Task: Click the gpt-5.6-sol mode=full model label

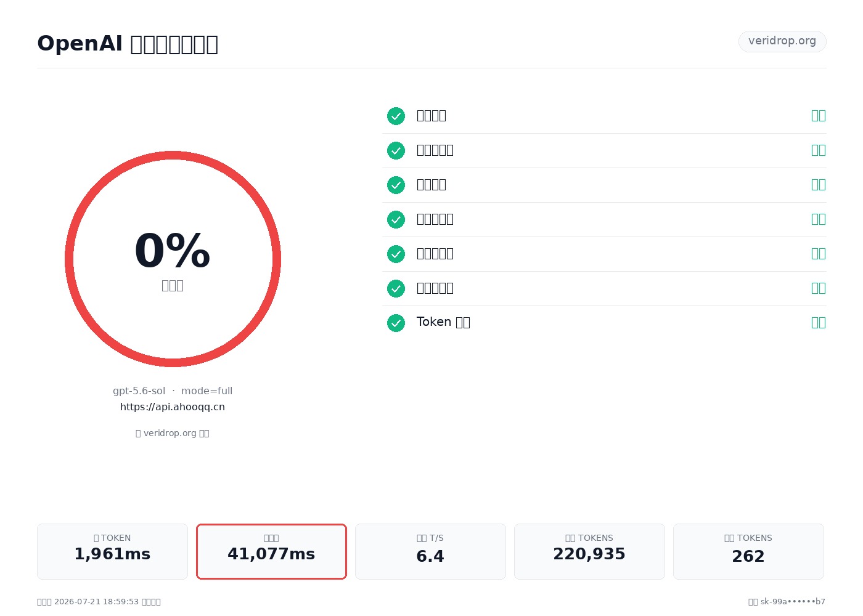Action: coord(173,391)
